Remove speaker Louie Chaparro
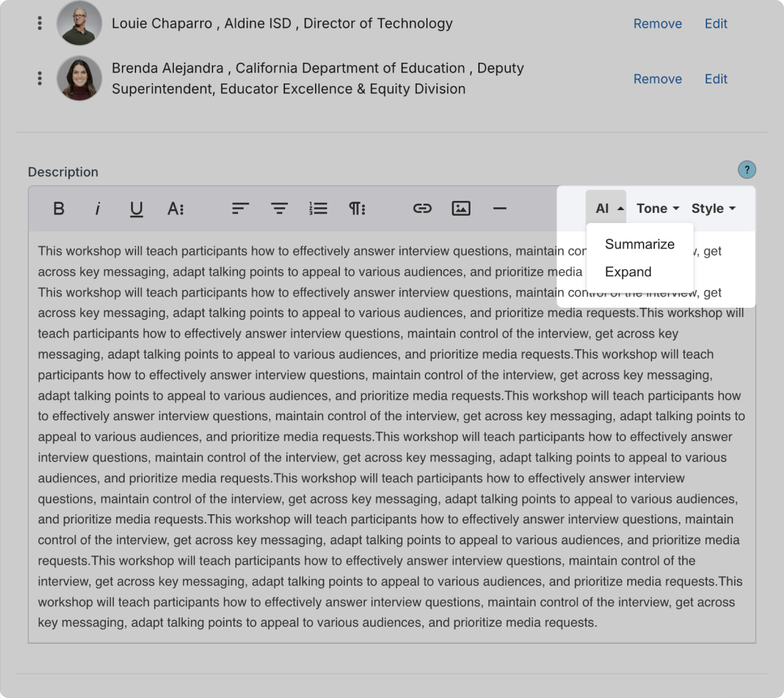784x698 pixels. (x=658, y=24)
